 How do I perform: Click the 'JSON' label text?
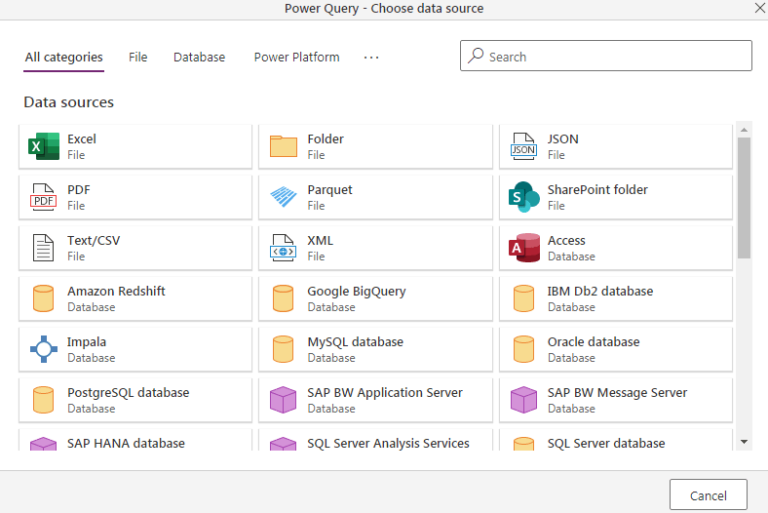[x=563, y=139]
